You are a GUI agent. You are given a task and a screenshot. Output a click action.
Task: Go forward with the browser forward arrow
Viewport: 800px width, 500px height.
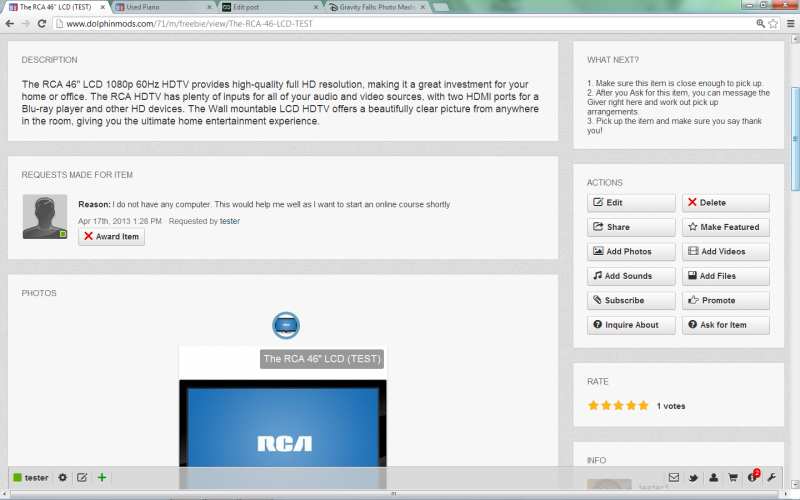tap(26, 23)
